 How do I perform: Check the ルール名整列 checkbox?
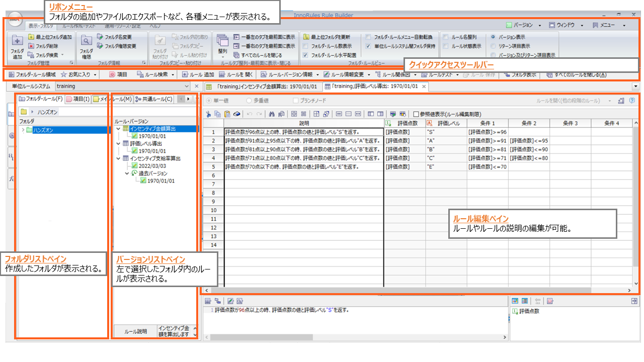click(x=446, y=37)
